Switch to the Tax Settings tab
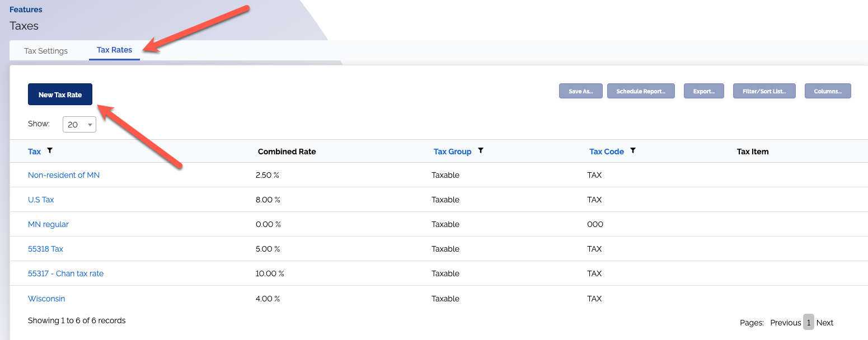The image size is (868, 340). pyautogui.click(x=46, y=51)
